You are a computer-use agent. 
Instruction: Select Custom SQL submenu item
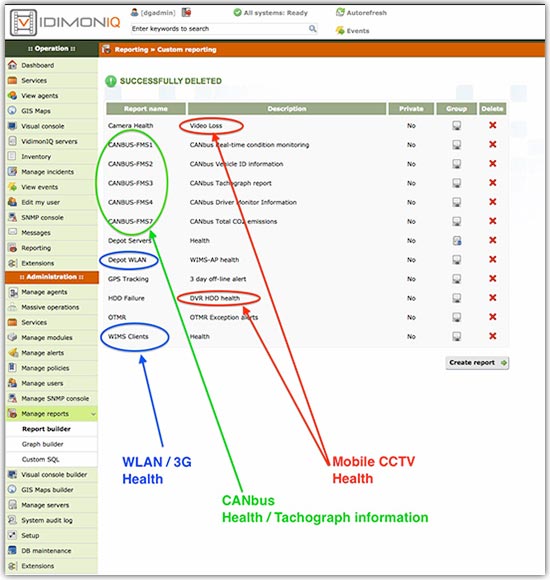tap(40, 459)
